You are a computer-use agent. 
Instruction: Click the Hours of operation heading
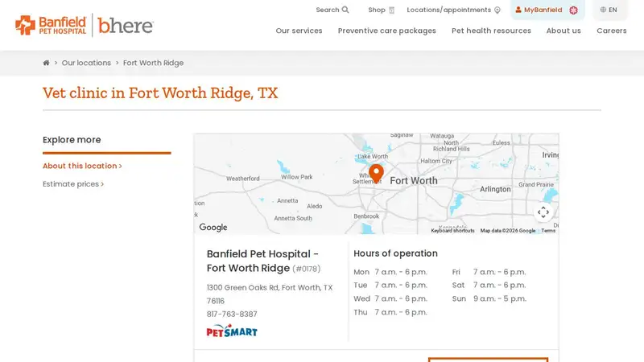[x=395, y=253]
